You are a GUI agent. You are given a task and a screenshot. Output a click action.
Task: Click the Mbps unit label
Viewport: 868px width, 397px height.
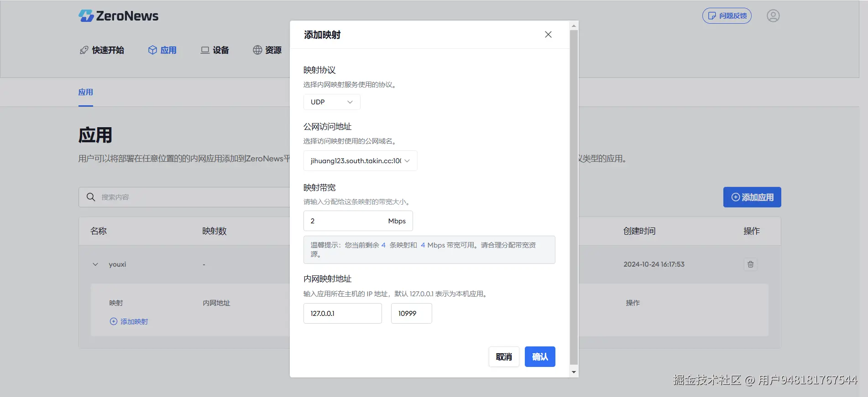coord(397,221)
